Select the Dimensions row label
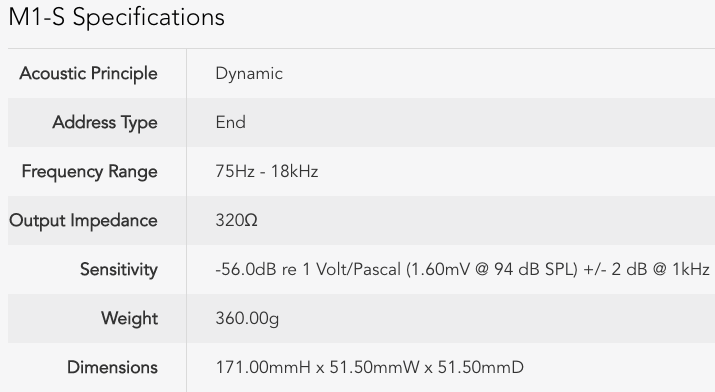The width and height of the screenshot is (715, 392). 113,367
